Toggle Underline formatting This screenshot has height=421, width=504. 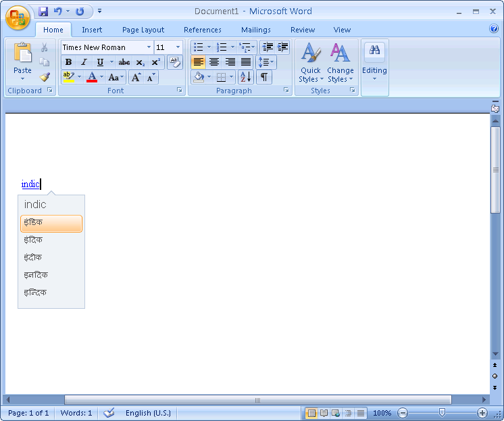point(100,62)
